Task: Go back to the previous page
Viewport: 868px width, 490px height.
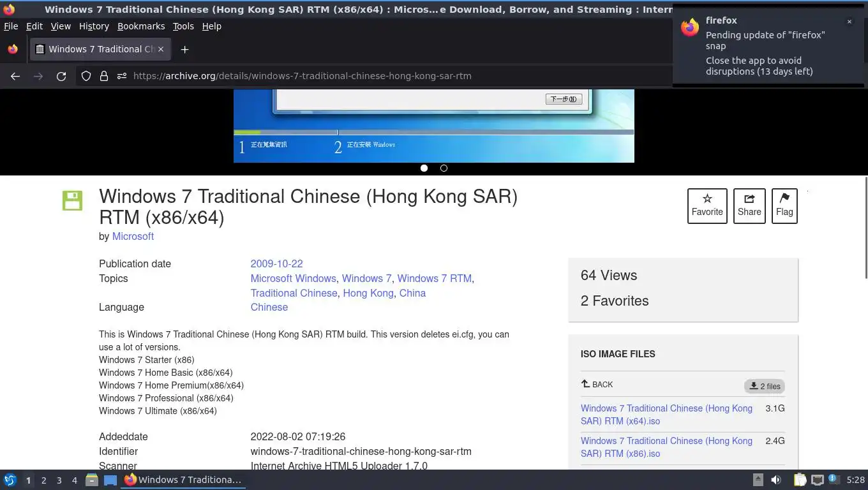Action: pos(15,76)
